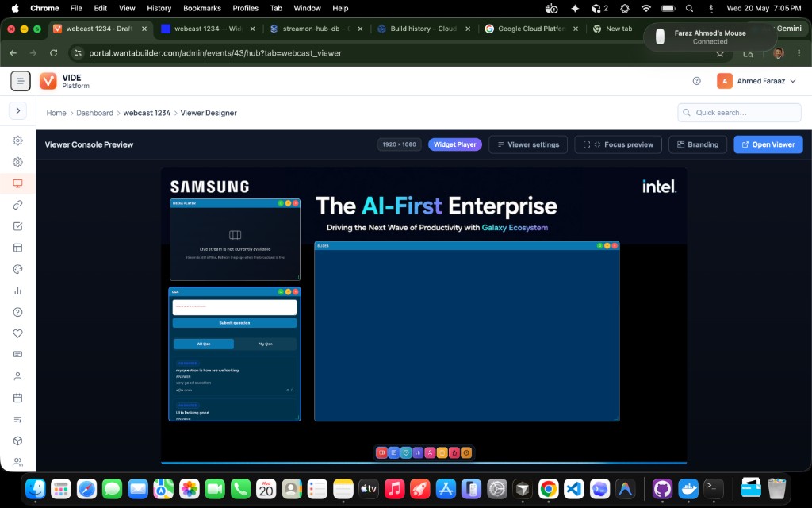Open Visual Studio Code from the Dock
The width and height of the screenshot is (812, 508).
[x=574, y=488]
